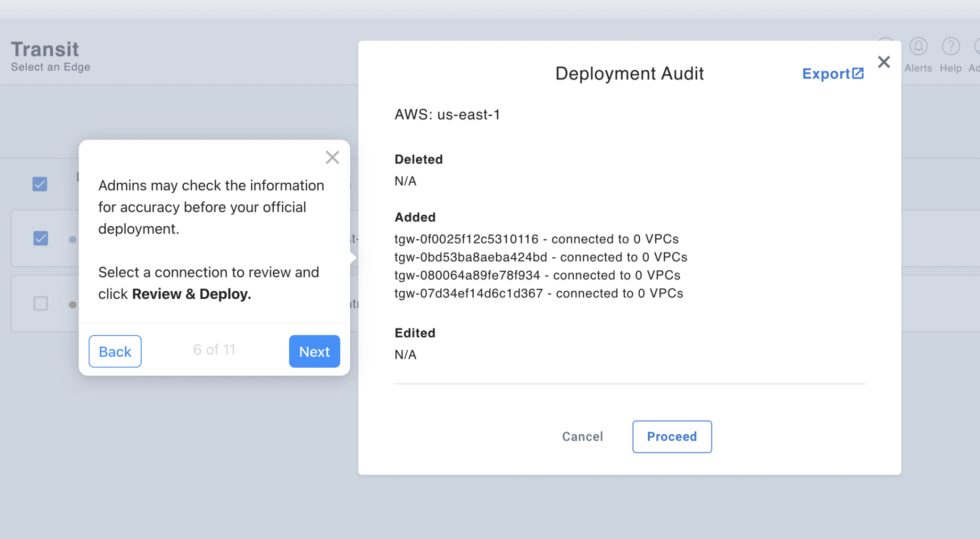Click the status dot beside the unchecked checkbox
This screenshot has height=539, width=980.
(72, 304)
